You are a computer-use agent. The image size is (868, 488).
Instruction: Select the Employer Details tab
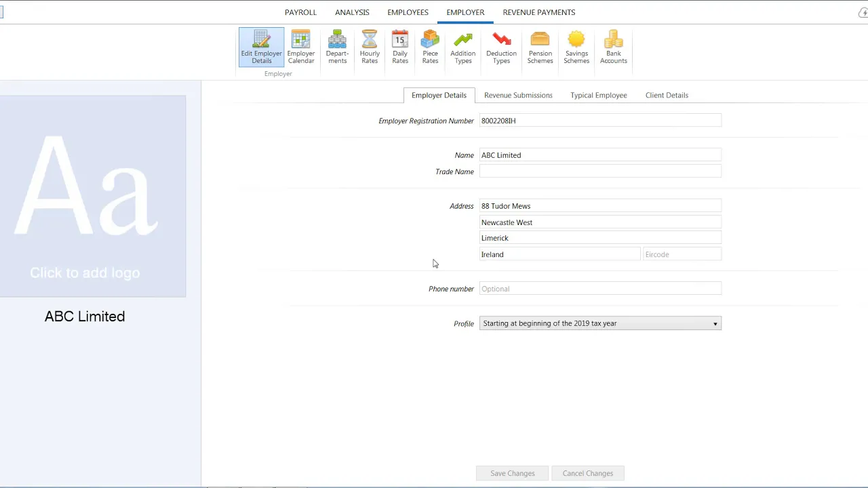click(x=439, y=96)
